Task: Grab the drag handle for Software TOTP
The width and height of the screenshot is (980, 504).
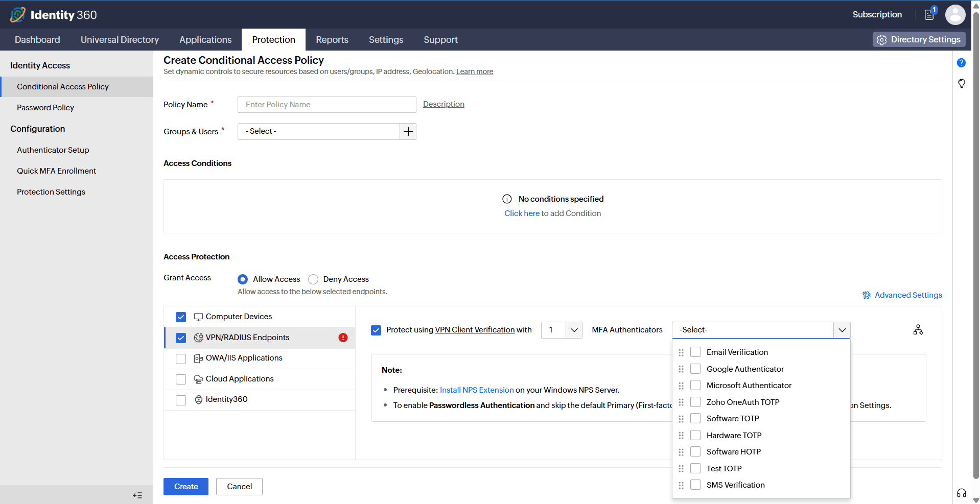Action: click(x=681, y=419)
